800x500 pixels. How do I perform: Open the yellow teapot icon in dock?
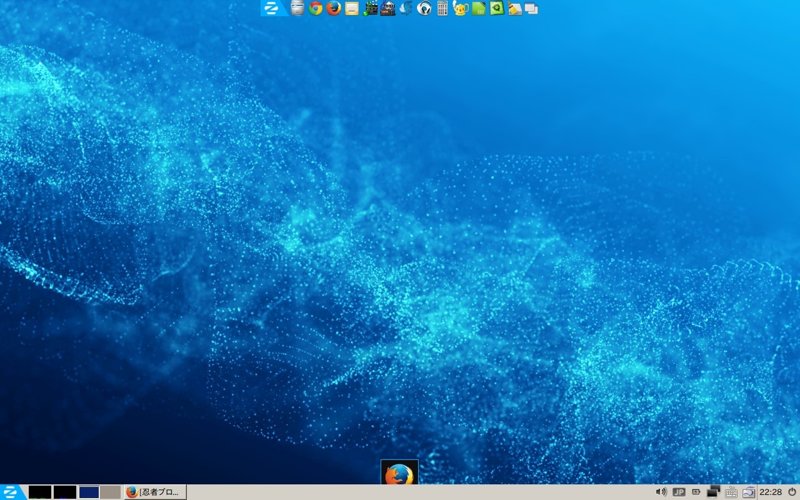tap(460, 8)
